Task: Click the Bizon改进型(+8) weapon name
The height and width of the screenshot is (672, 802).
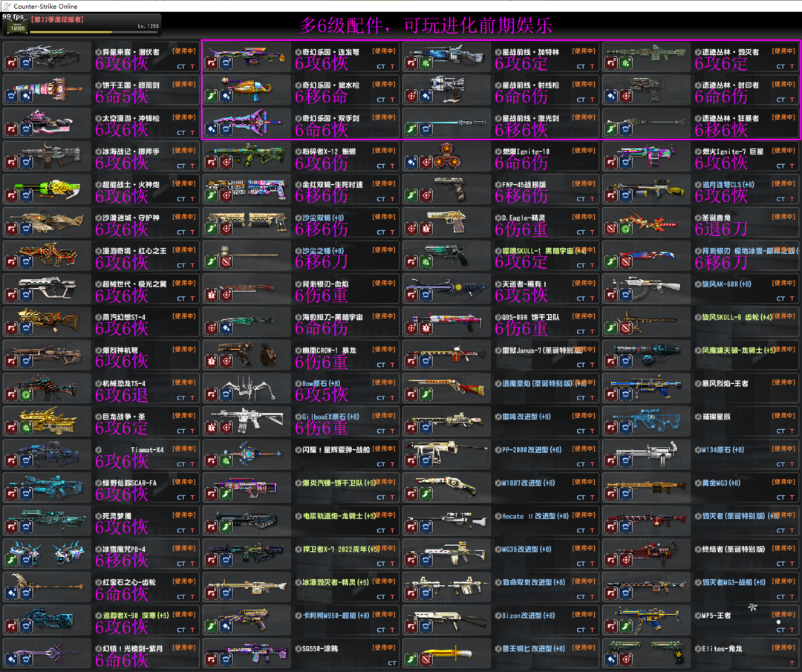Action: coord(529,616)
